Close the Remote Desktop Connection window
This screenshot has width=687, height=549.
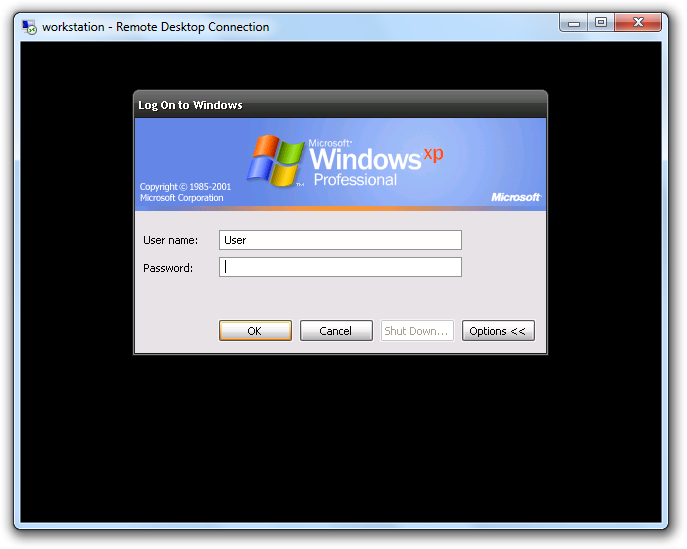(x=638, y=23)
